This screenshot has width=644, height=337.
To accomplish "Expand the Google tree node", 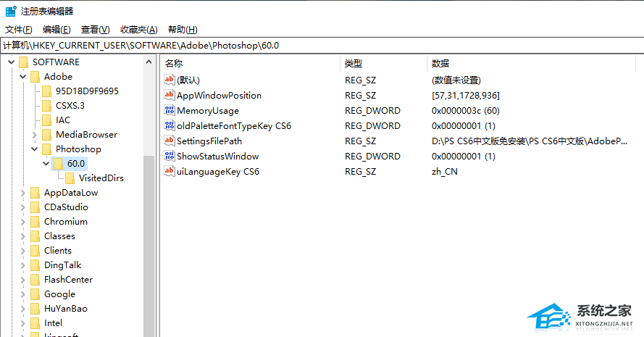I will coord(23,294).
